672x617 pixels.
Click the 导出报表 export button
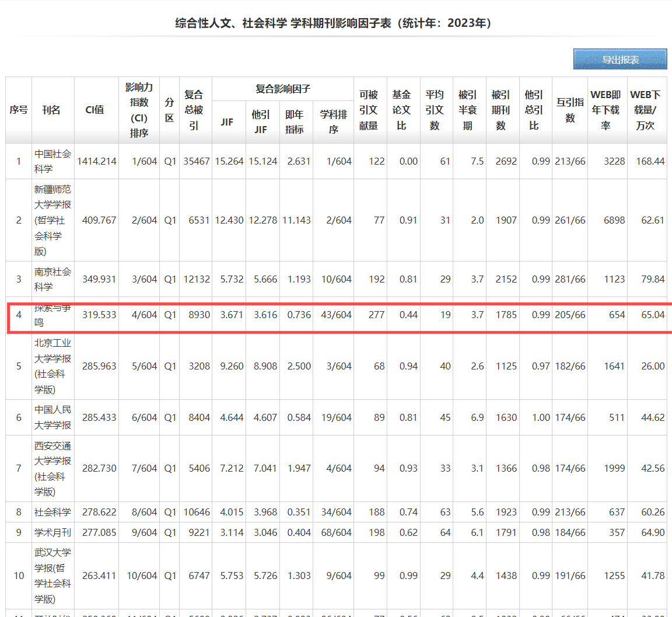coord(620,60)
